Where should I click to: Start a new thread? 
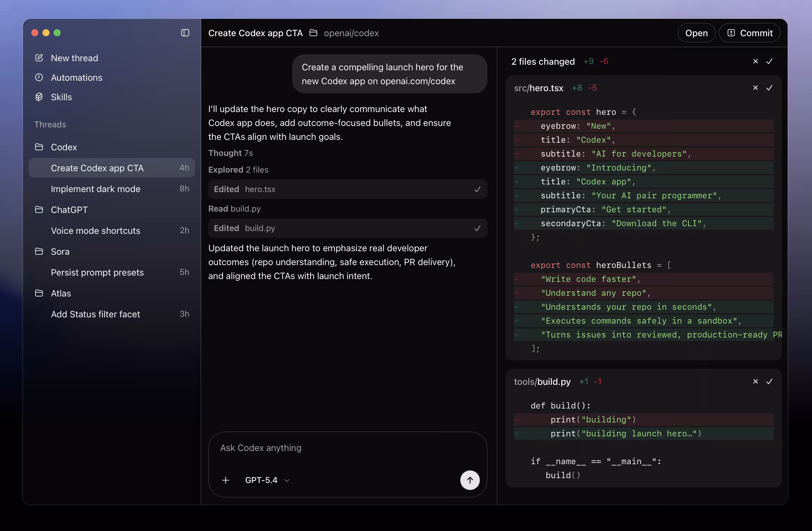pyautogui.click(x=74, y=58)
